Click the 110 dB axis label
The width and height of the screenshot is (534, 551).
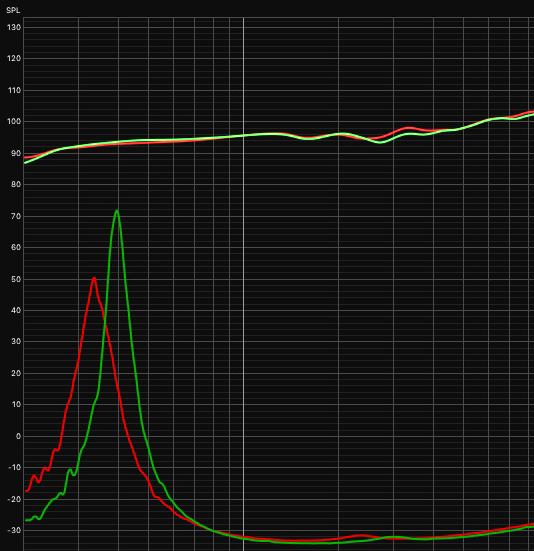(x=14, y=90)
